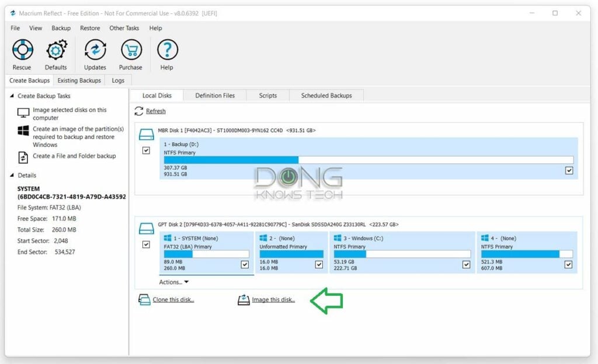The image size is (598, 364).
Task: Click Windows flag icon on Windows (C:) partition
Action: pyautogui.click(x=338, y=238)
